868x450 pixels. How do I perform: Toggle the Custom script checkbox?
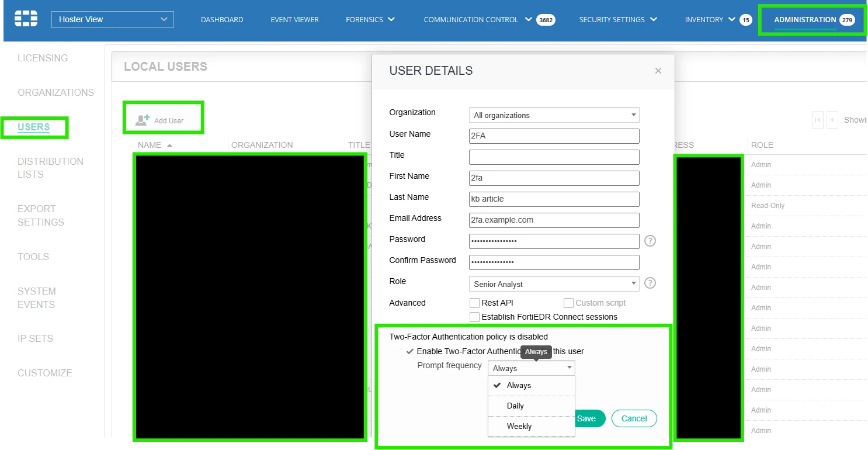point(568,303)
